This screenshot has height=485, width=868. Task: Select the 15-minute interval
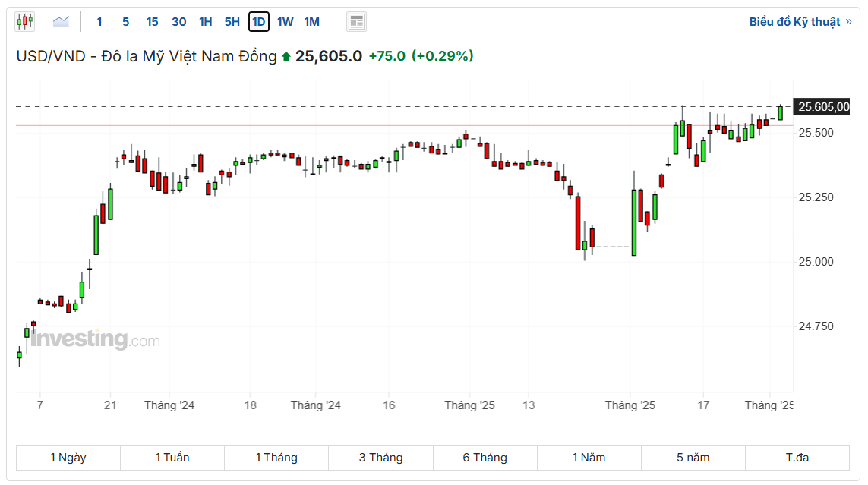[152, 21]
